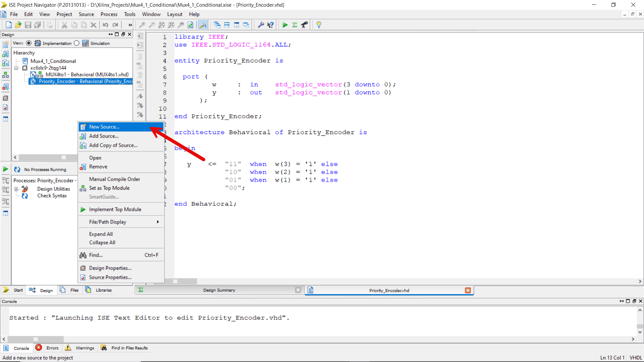Select the Simulation view radio button
Image resolution: width=644 pixels, height=362 pixels.
(x=76, y=43)
